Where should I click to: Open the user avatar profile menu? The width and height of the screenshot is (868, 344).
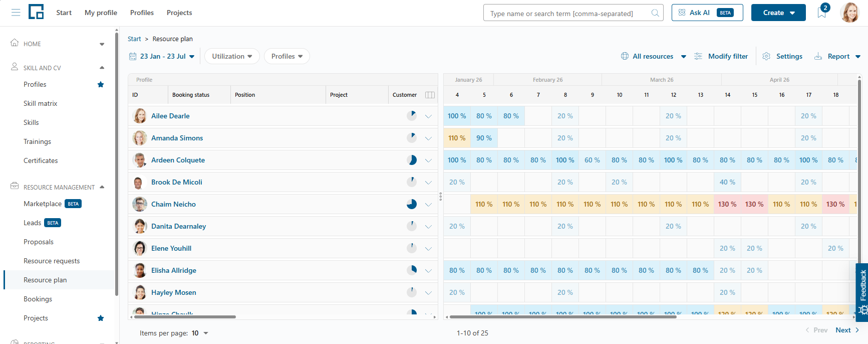click(x=850, y=13)
